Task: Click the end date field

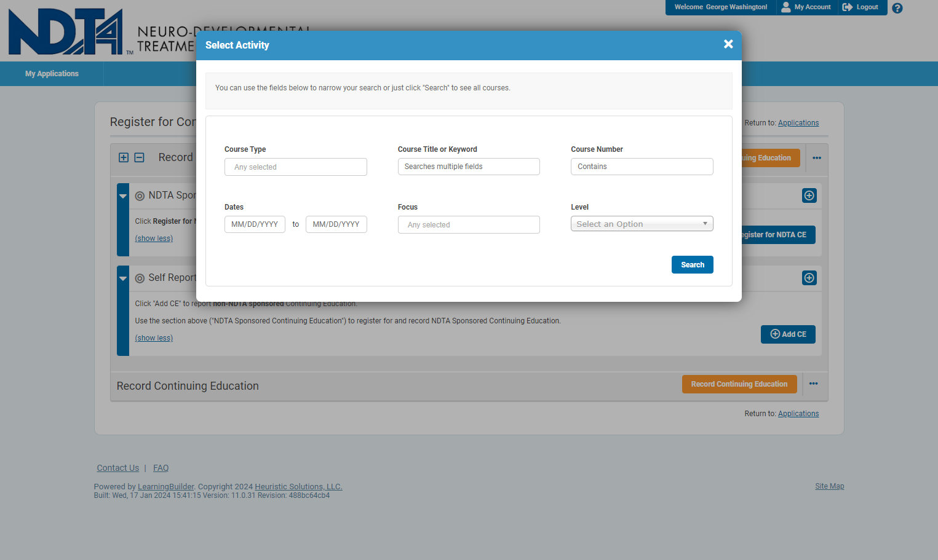Action: pyautogui.click(x=336, y=224)
